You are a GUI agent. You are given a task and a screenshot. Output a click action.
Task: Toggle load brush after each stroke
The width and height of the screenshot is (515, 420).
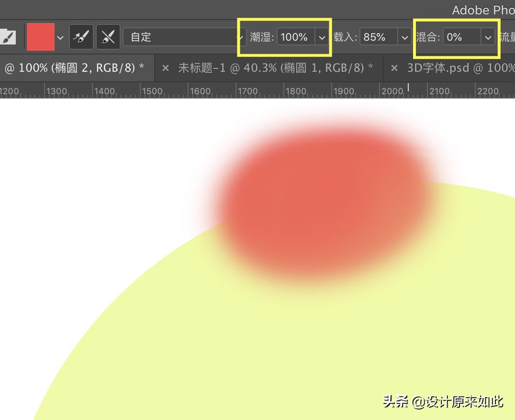click(x=81, y=37)
